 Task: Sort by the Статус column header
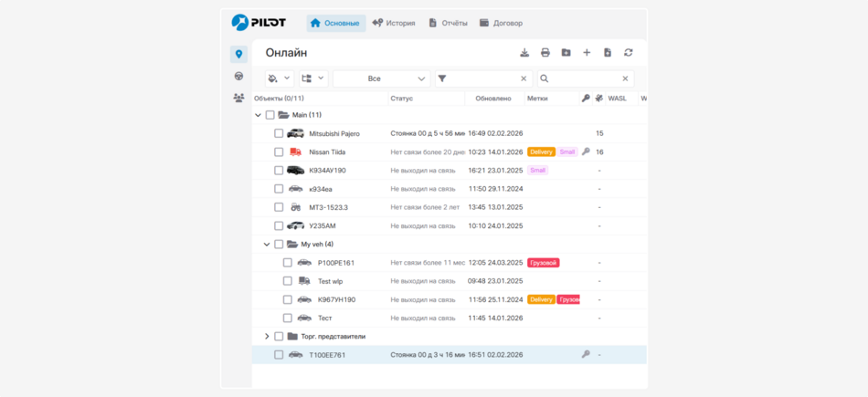pyautogui.click(x=402, y=98)
